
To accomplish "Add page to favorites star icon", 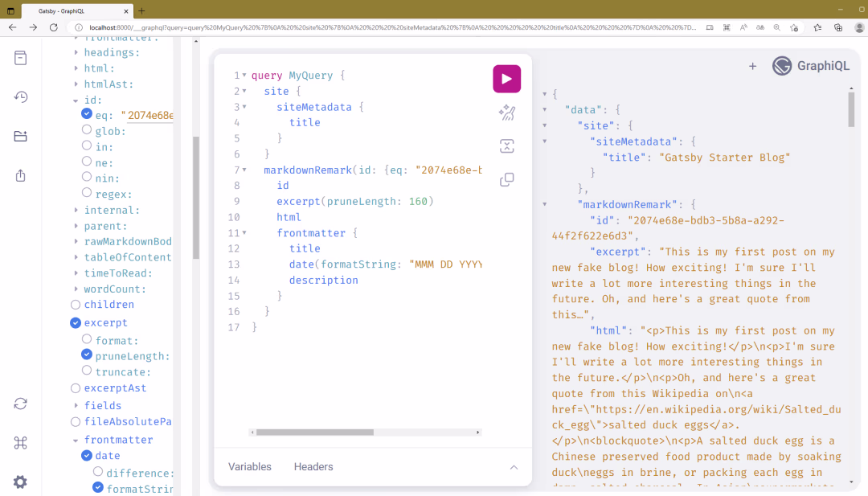I will tap(794, 27).
